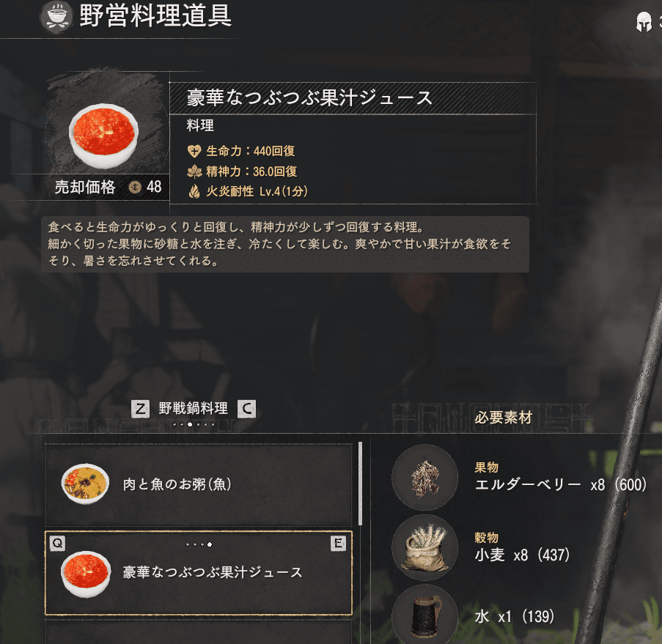662x644 pixels.
Task: Click the helmet icon at top right
Action: [644, 21]
